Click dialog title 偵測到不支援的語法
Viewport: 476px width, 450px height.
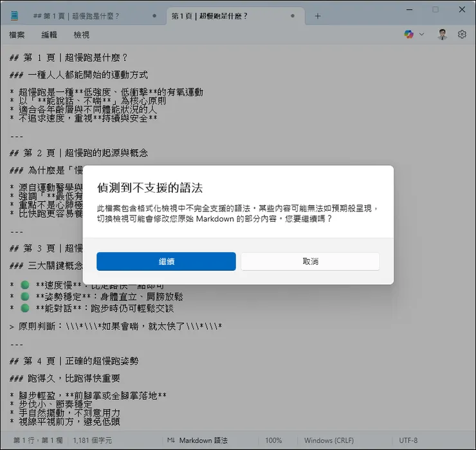(x=150, y=188)
